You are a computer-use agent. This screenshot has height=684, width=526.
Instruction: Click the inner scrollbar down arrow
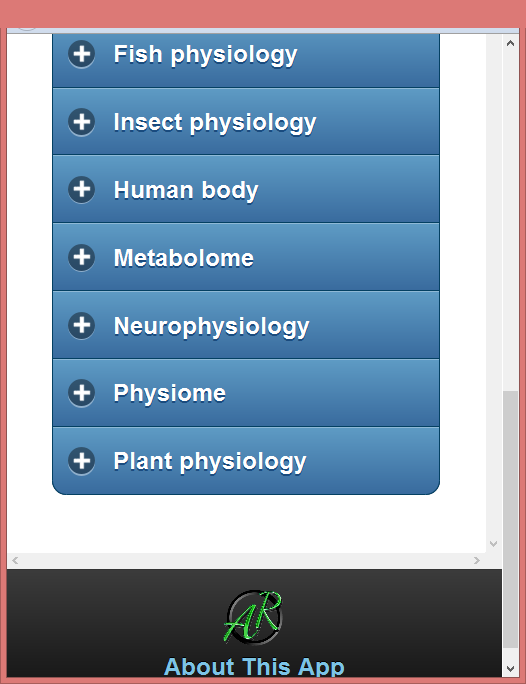[x=494, y=544]
